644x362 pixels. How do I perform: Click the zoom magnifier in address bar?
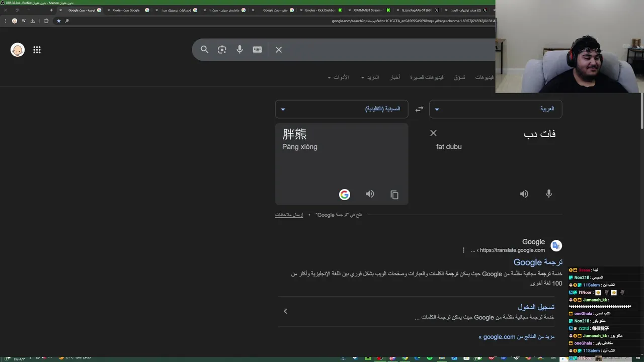tap(67, 21)
